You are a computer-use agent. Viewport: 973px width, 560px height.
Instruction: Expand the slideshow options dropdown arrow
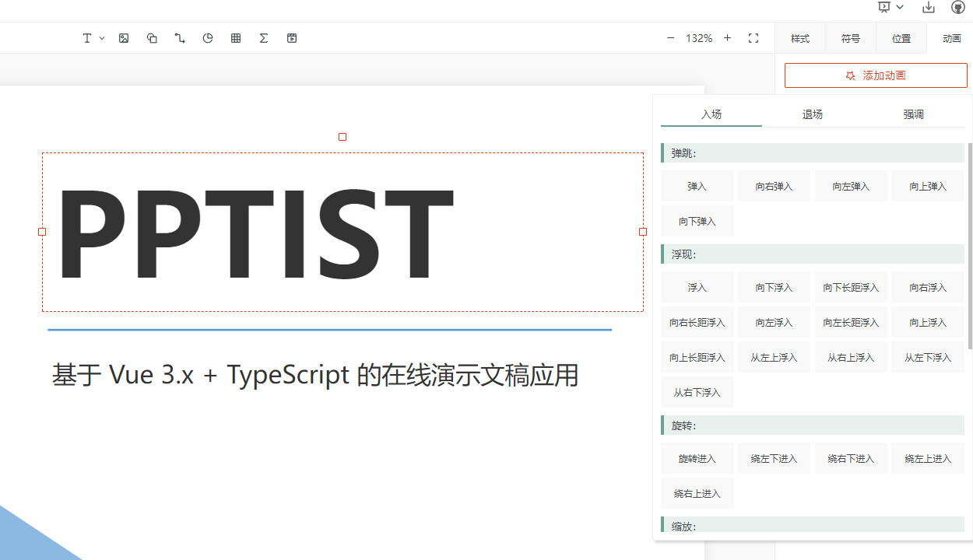900,7
